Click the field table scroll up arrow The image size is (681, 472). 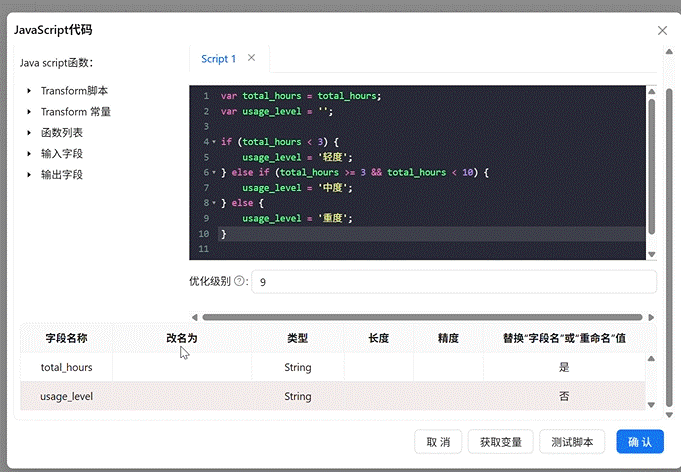point(651,359)
